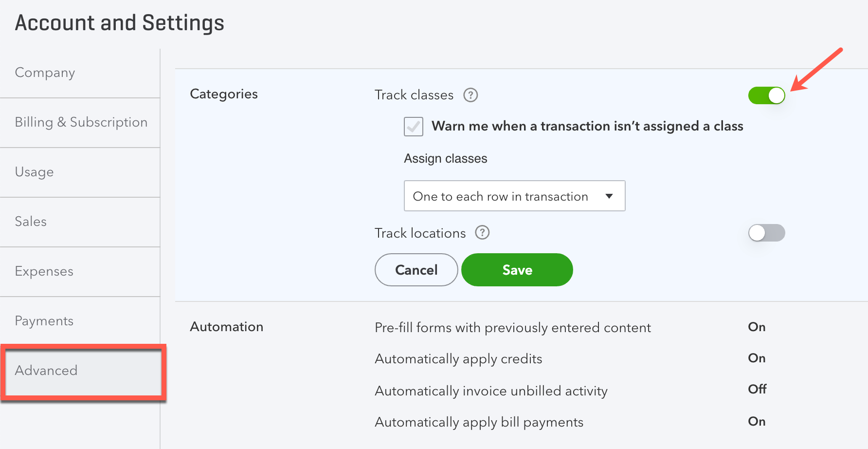Click the dropdown arrow in Assign classes
This screenshot has width=868, height=449.
coord(609,196)
